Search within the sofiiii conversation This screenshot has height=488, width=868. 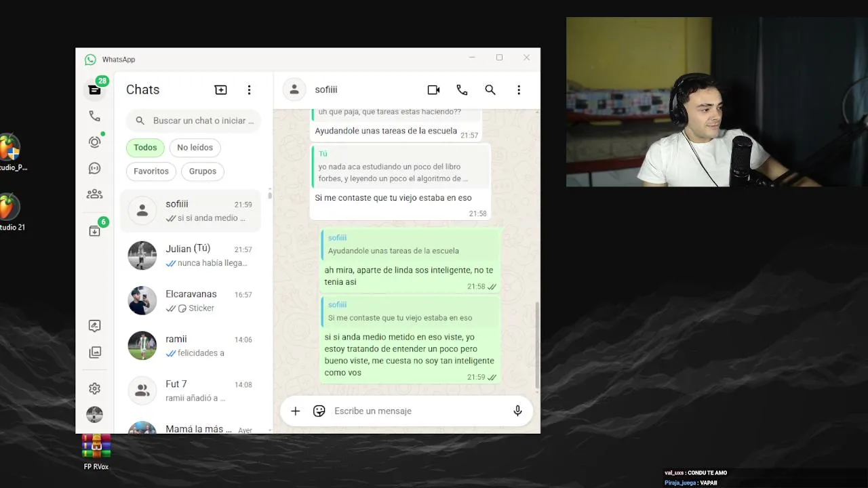coord(490,89)
